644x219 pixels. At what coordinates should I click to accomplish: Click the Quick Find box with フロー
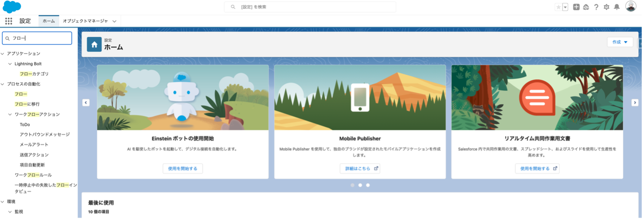[37, 38]
